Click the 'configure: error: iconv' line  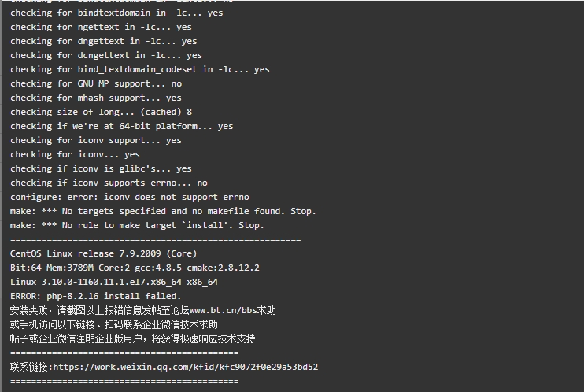pyautogui.click(x=130, y=197)
